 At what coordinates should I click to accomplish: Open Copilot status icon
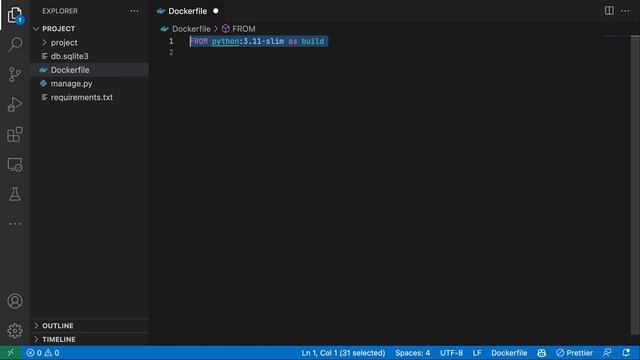542,353
